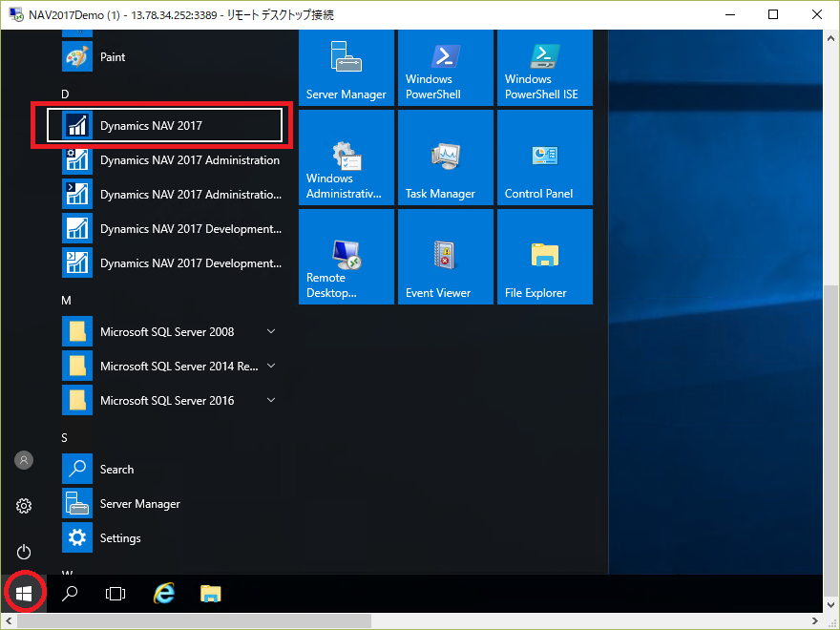
Task: Launch the Windows PowerShell tile
Action: click(x=446, y=68)
